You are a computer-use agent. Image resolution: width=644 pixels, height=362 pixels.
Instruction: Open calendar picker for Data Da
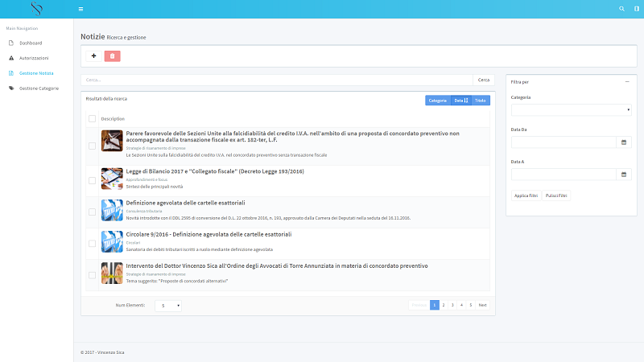[x=623, y=142]
